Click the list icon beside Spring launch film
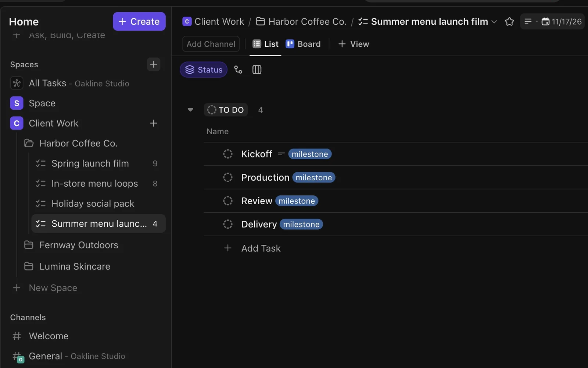 (x=40, y=163)
